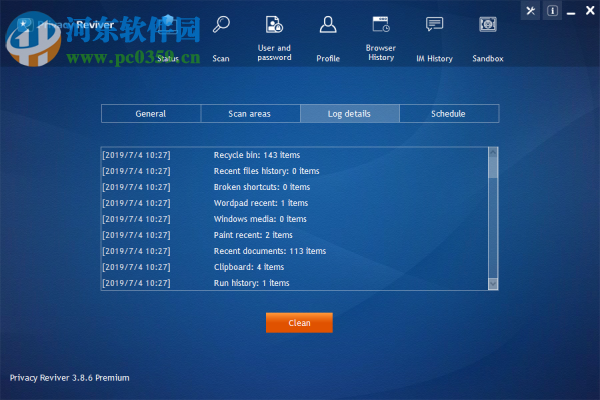Viewport: 600px width, 400px height.
Task: Click the orange Clean button
Action: [x=299, y=323]
